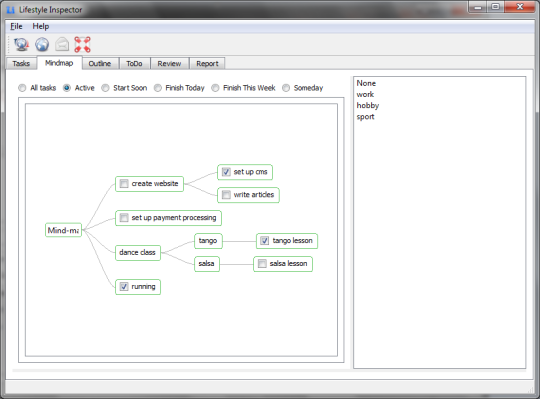Click the Lifestyle Inspector title bar app icon

11,10
